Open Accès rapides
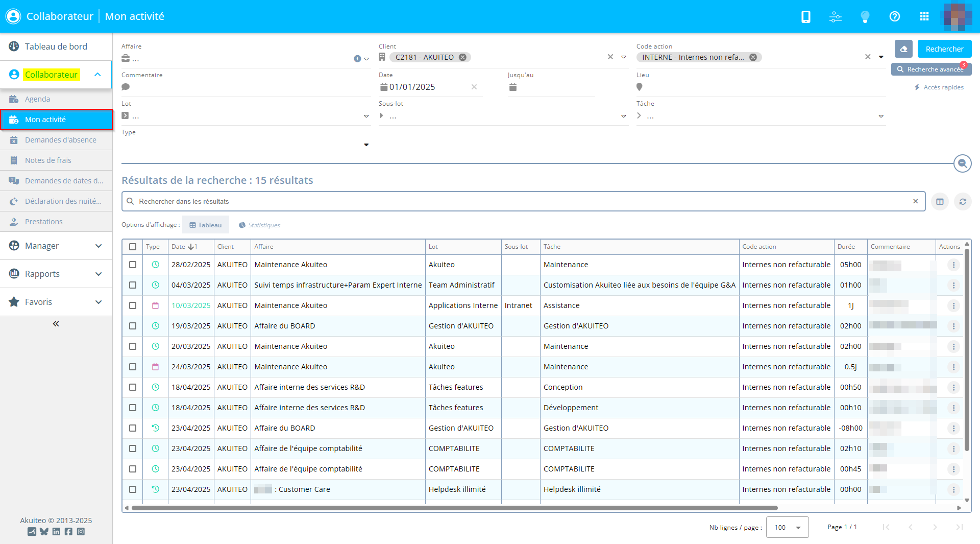 (939, 87)
